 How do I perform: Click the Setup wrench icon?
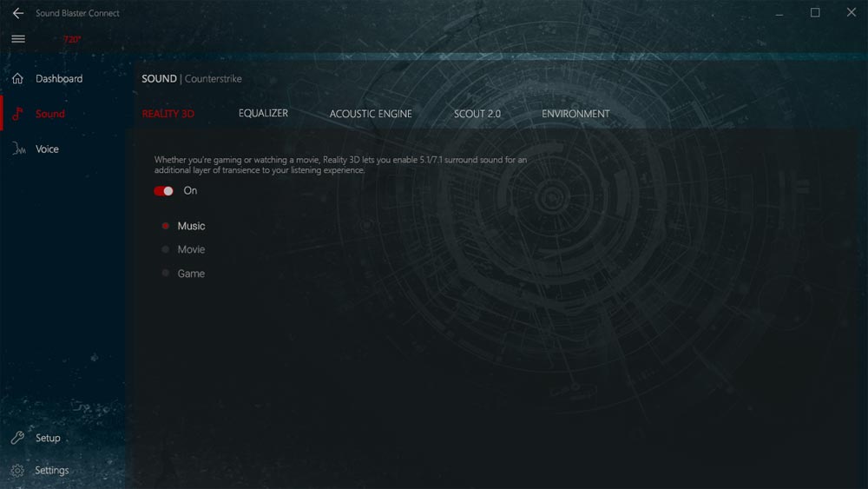click(17, 439)
